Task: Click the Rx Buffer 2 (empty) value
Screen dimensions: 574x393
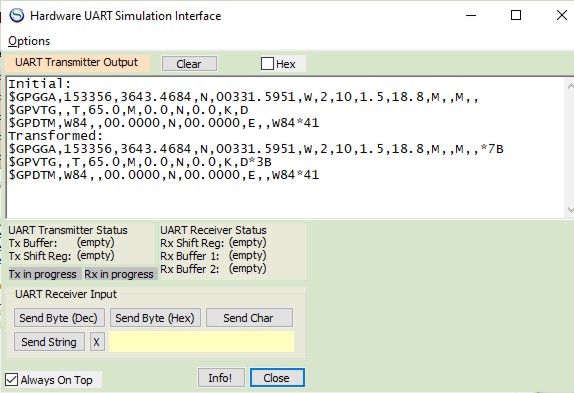Action: pyautogui.click(x=247, y=269)
